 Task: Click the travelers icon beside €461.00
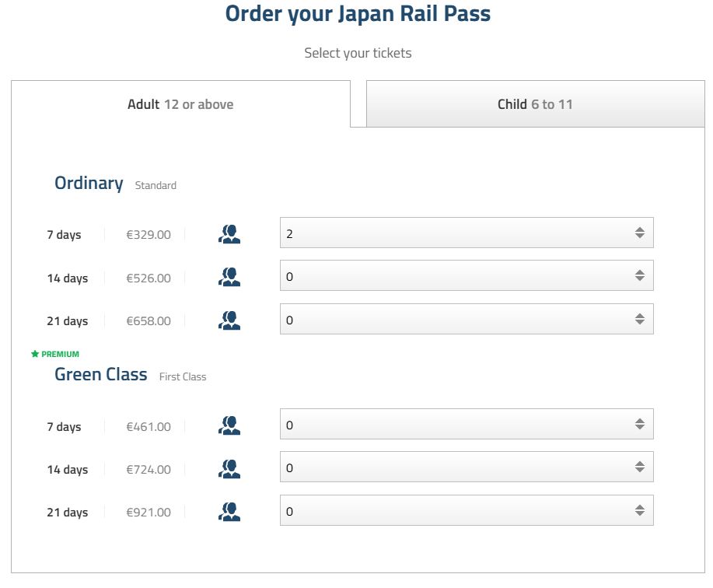click(x=229, y=425)
